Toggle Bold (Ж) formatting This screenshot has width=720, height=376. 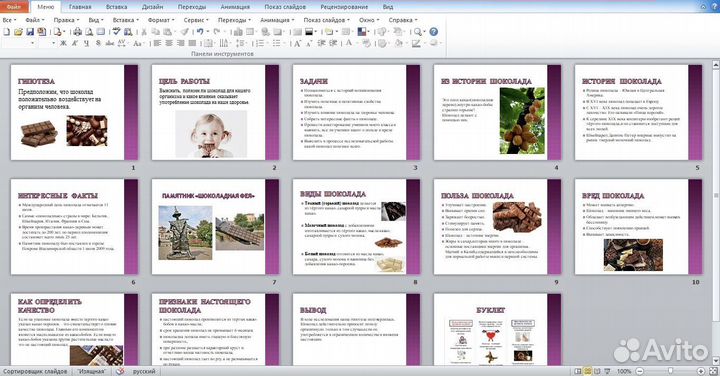(63, 43)
